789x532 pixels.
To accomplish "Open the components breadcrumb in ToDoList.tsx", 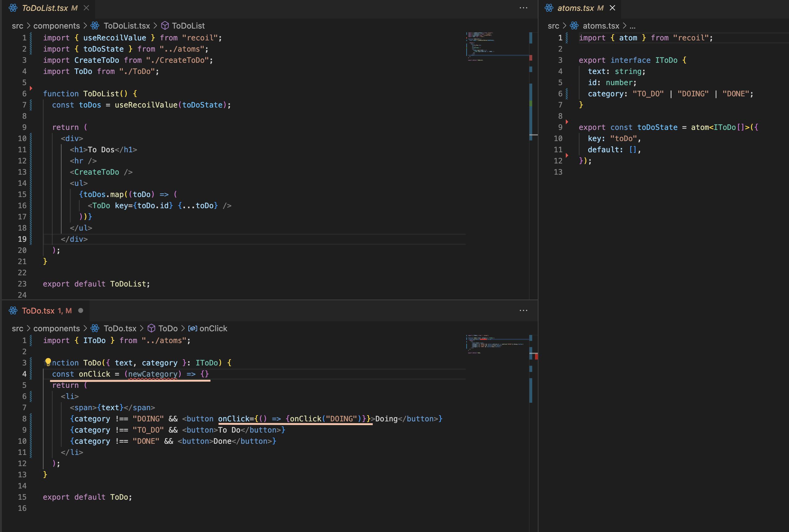I will (x=56, y=26).
